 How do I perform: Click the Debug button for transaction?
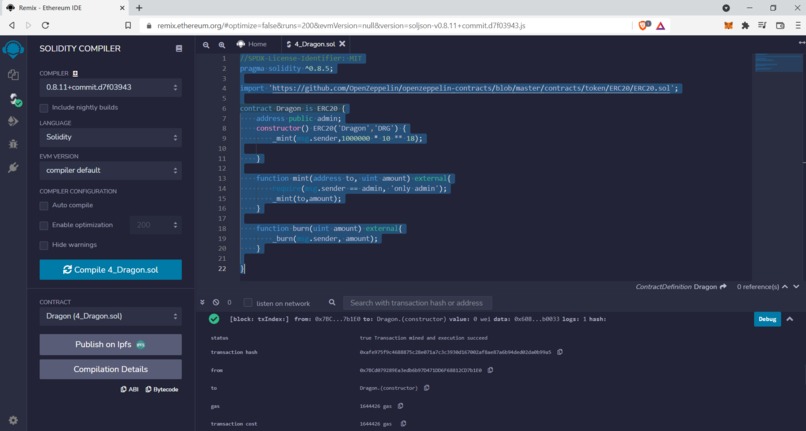[767, 319]
